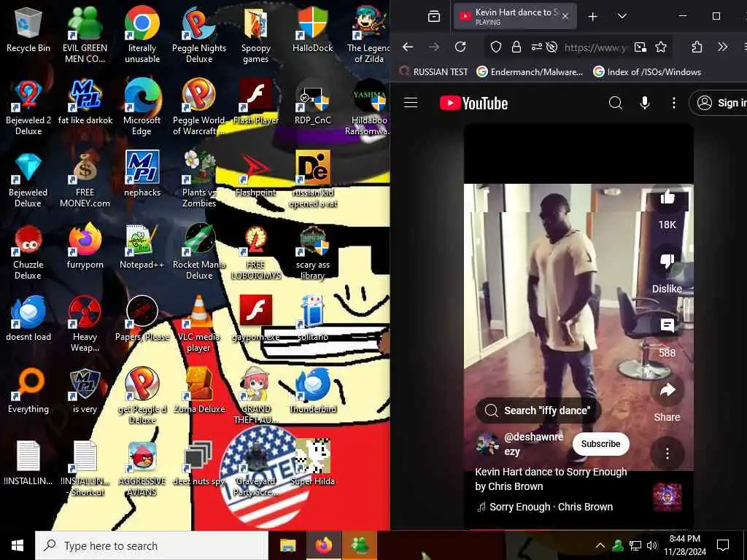Viewport: 747px width, 560px height.
Task: Launch Thunderbird desktop shortcut
Action: (312, 392)
